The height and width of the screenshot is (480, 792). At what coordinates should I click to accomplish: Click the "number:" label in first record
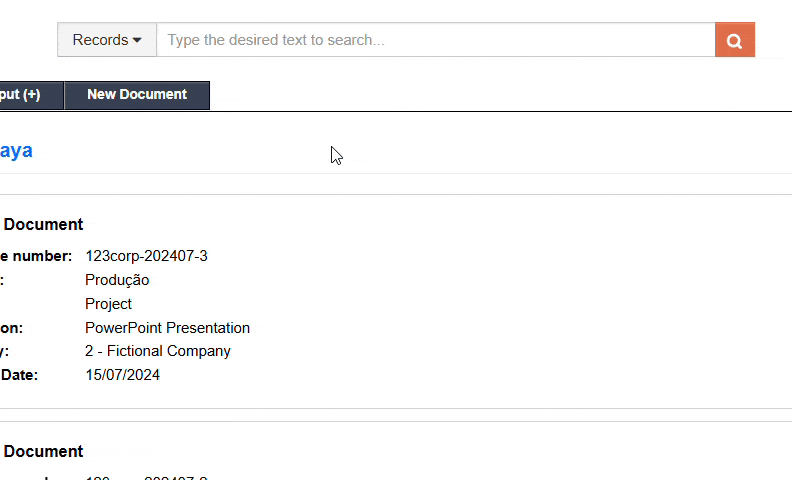(x=40, y=256)
